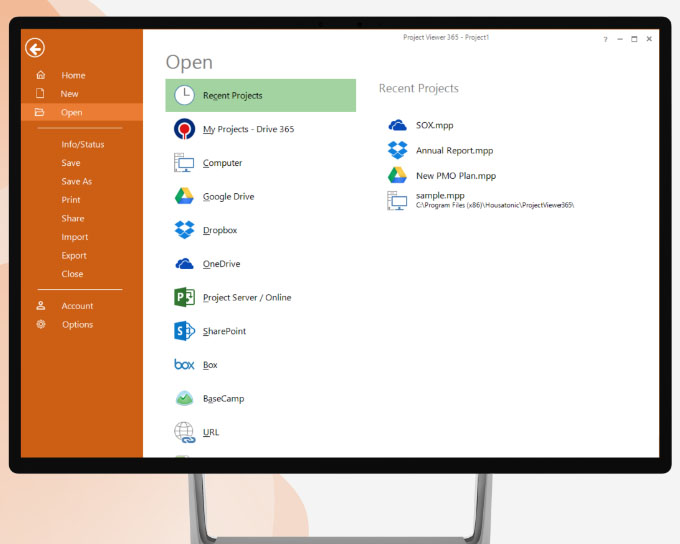Click the Drive 365 red pin icon
This screenshot has width=680, height=544.
tap(184, 129)
